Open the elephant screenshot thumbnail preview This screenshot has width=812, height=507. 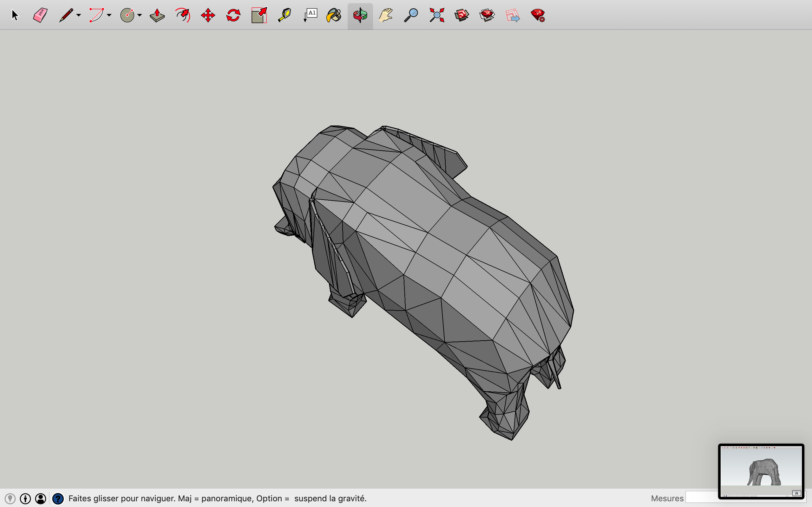761,471
